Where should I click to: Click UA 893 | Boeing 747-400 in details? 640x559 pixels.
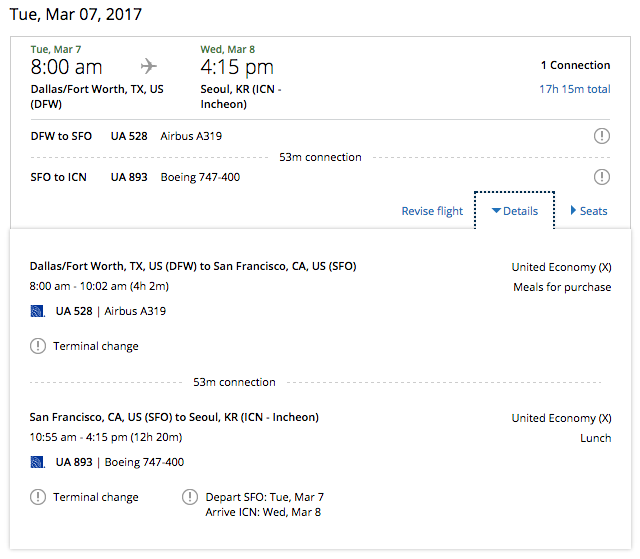point(120,462)
